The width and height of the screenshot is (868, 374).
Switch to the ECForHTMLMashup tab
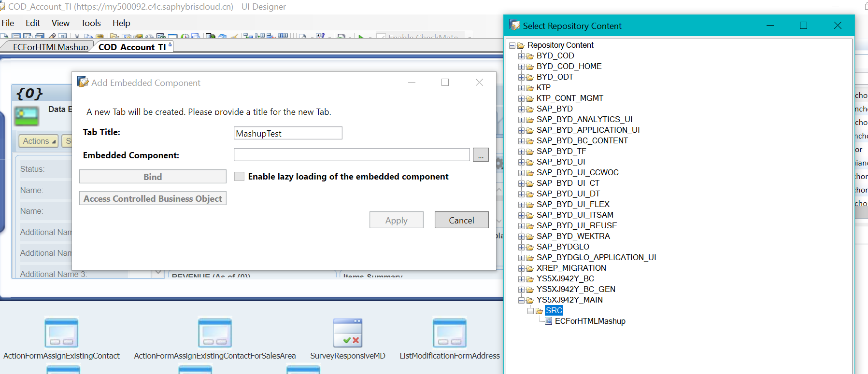50,47
